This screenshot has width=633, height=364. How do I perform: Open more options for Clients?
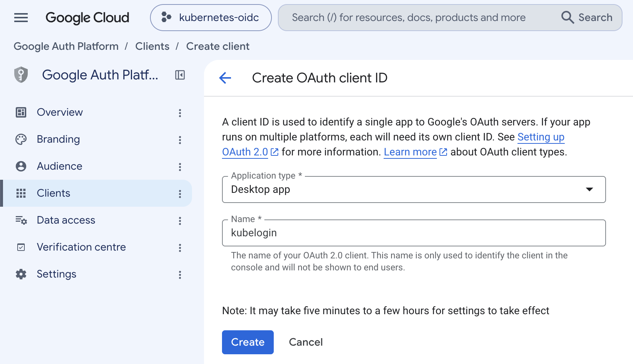(180, 194)
